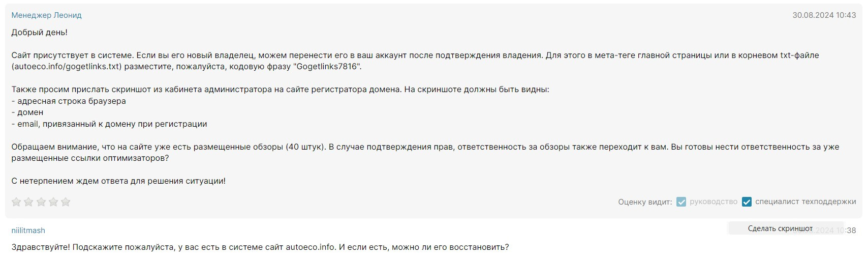Rate the reply with one star
Image resolution: width=868 pixels, height=259 pixels.
pos(16,202)
